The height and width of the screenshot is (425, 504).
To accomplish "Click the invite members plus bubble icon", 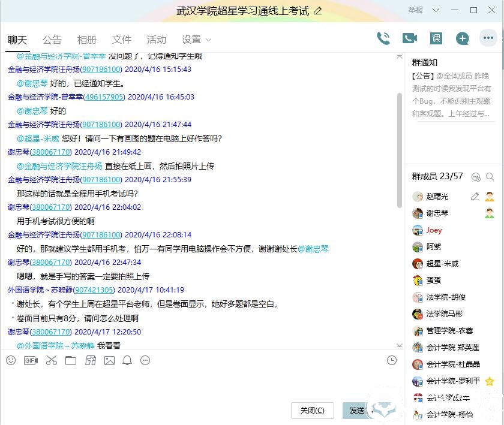I will pos(462,38).
